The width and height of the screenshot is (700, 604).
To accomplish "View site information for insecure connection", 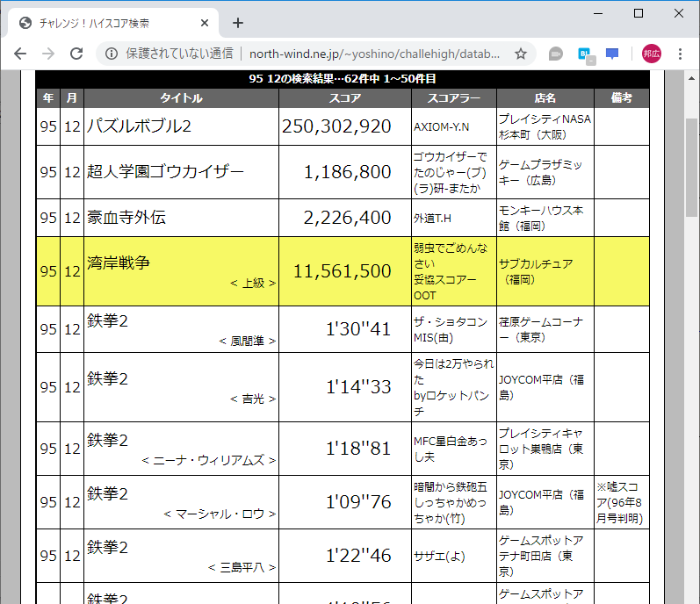I will click(112, 54).
